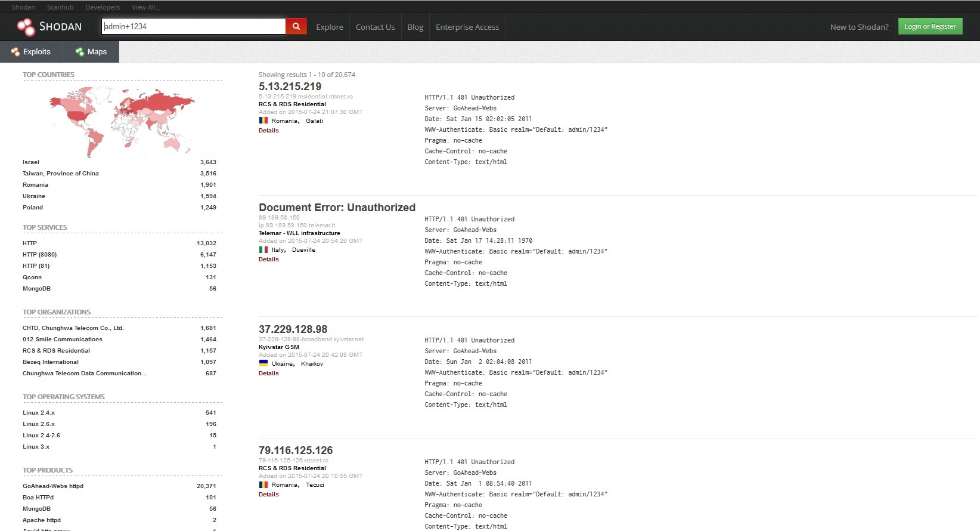Open result 37.229.128.98
This screenshot has width=980, height=531.
[x=293, y=329]
